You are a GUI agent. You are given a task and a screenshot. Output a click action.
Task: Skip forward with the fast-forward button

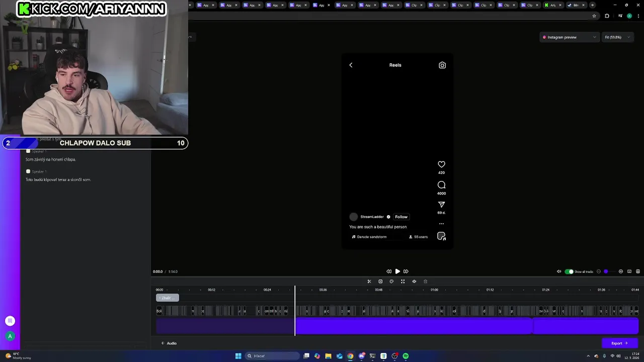tap(406, 271)
